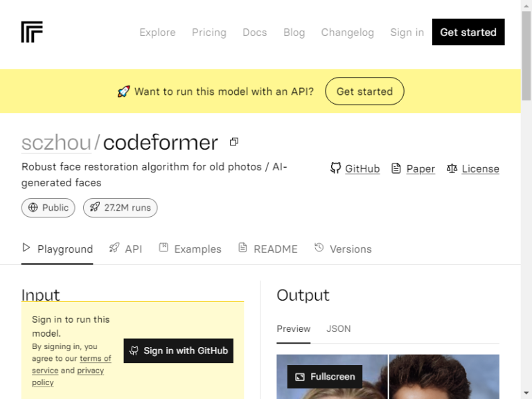This screenshot has height=399, width=532.
Task: Click the file icon of README tab
Action: (x=242, y=247)
